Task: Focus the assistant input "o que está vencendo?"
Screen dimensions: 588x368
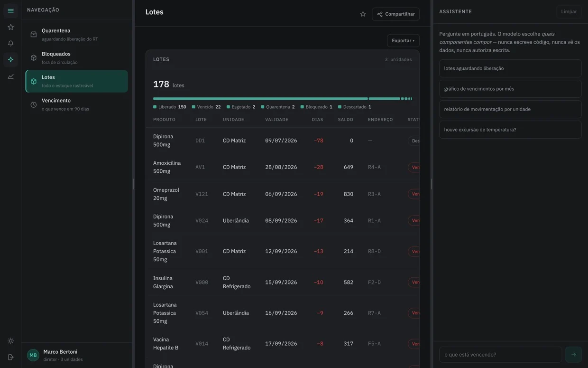Action: [500, 355]
